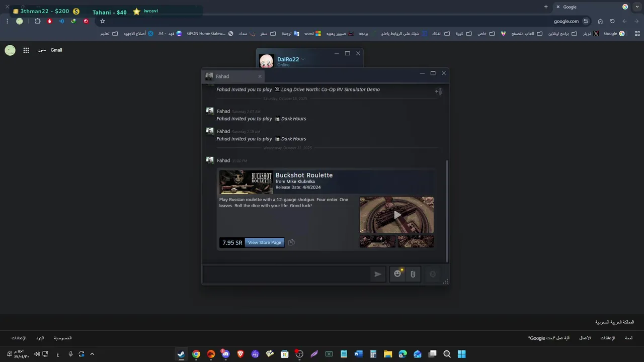Click the Buckshot Roulette game title
644x362 pixels.
pos(304,175)
